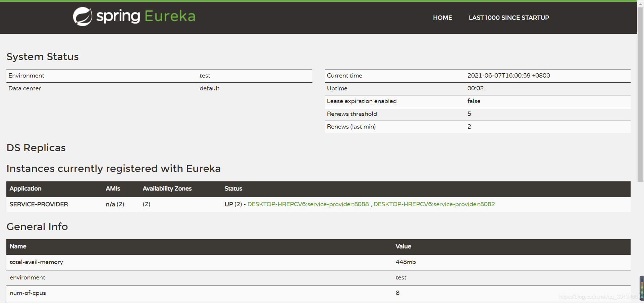
Task: Select the Renews threshold value 5
Action: [469, 114]
